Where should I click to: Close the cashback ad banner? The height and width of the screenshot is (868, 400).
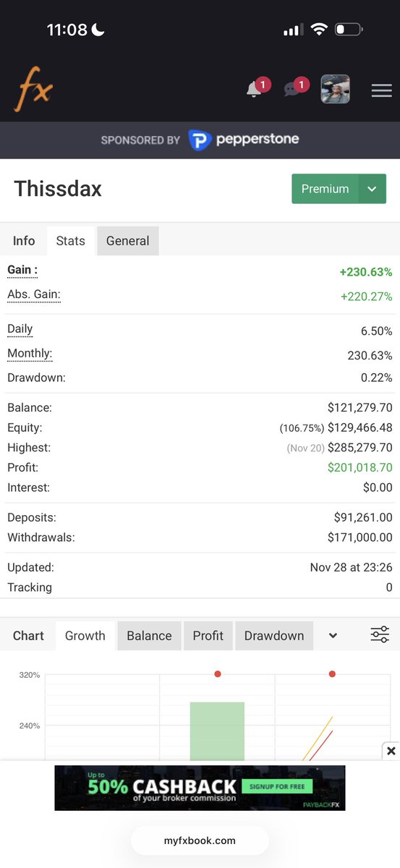pos(391,751)
